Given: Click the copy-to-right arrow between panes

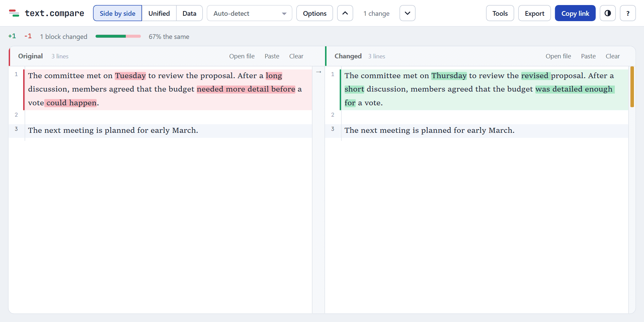Looking at the screenshot, I should pyautogui.click(x=319, y=72).
